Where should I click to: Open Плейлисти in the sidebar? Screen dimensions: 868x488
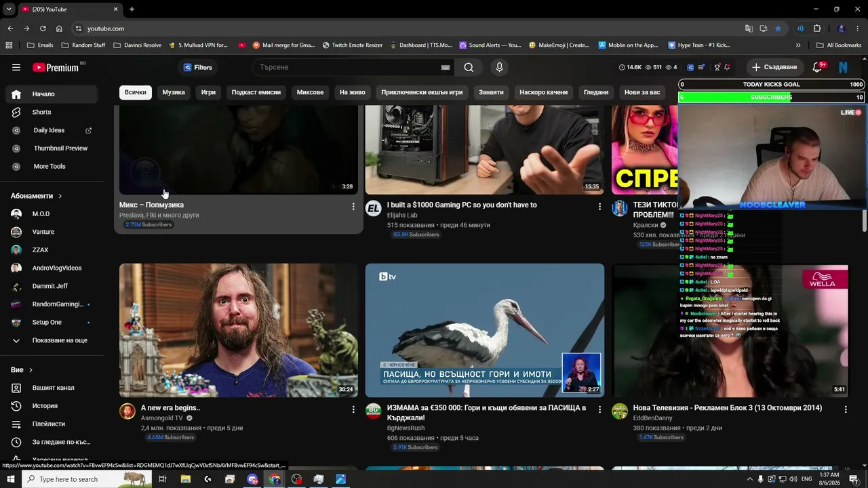[x=53, y=424]
